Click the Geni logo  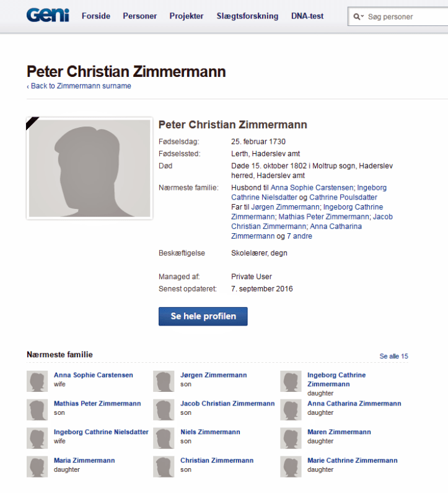point(48,16)
